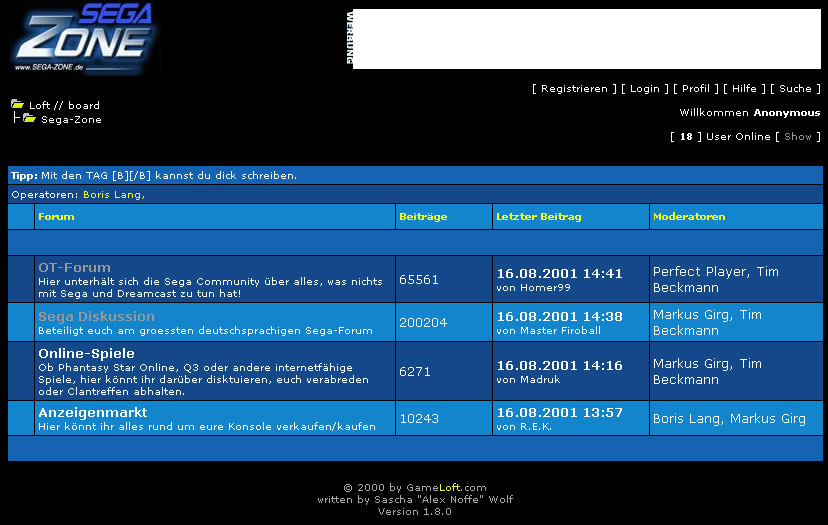Click post count 200204

point(423,322)
